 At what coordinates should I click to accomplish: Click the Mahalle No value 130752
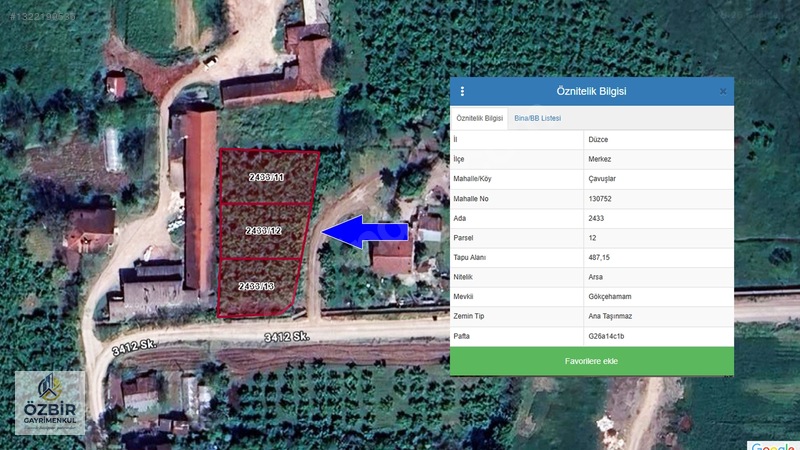599,199
